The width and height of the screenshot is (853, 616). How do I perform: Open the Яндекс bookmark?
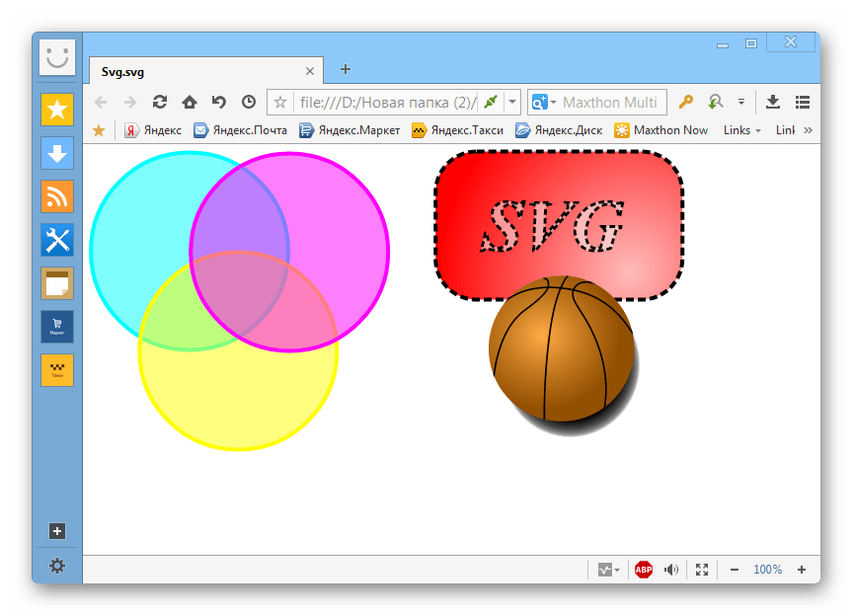click(x=153, y=130)
